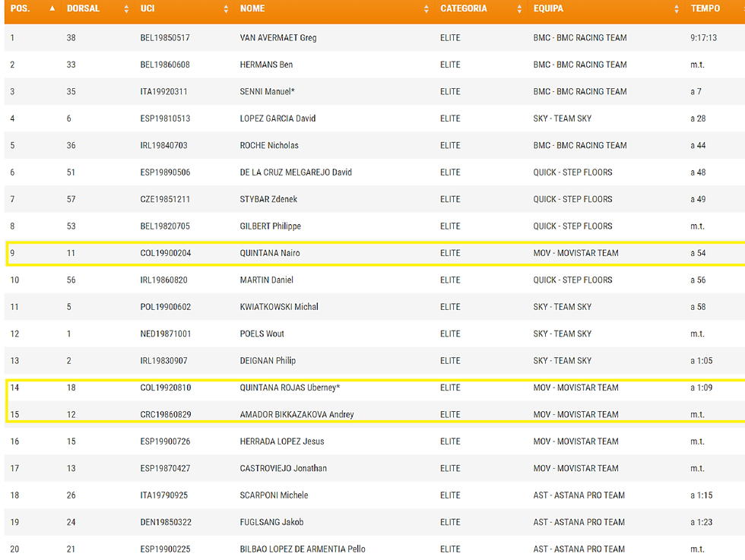The image size is (745, 560).
Task: Click UCI code CRC19860829
Action: click(x=166, y=415)
